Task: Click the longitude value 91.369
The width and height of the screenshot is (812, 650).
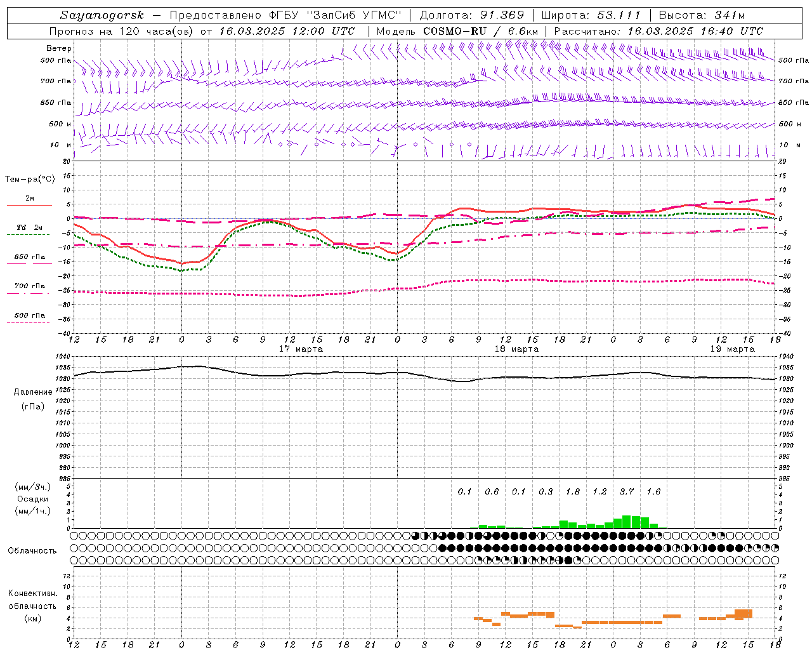Action: point(502,15)
